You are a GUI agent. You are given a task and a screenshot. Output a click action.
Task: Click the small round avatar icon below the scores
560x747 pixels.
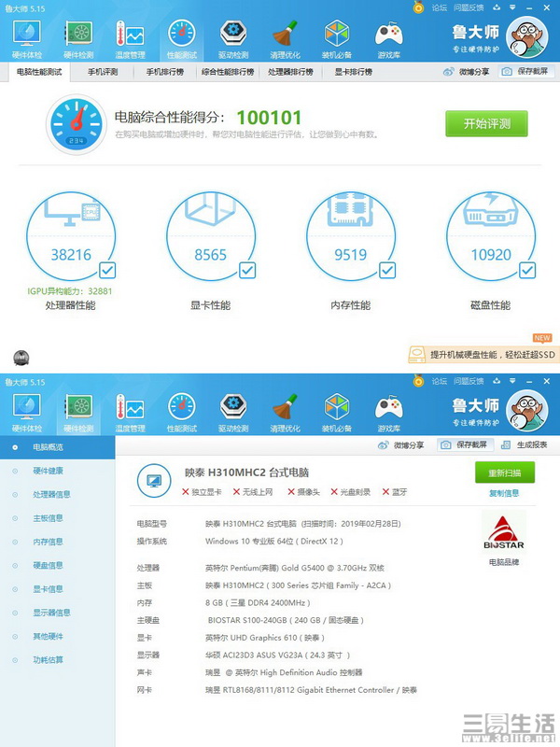(x=21, y=358)
